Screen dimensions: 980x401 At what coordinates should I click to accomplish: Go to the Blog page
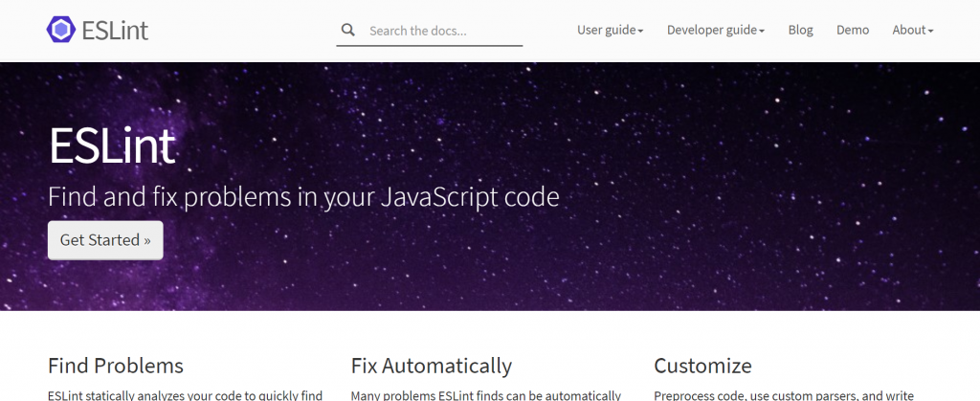(800, 30)
